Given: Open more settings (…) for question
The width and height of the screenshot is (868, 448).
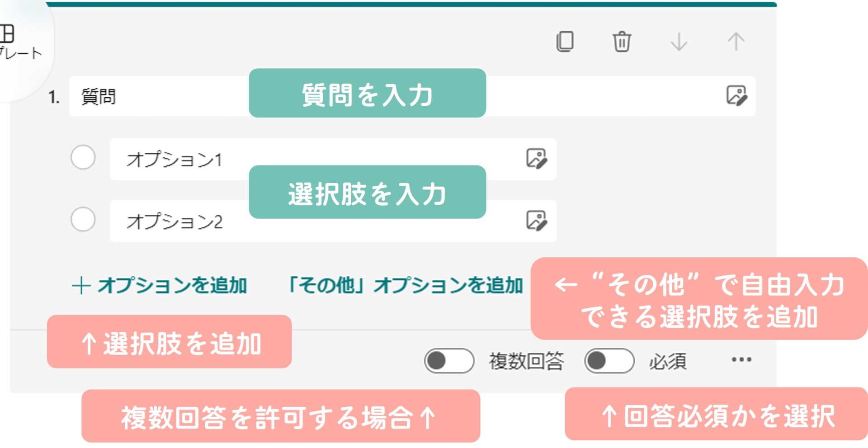Looking at the screenshot, I should click(741, 360).
